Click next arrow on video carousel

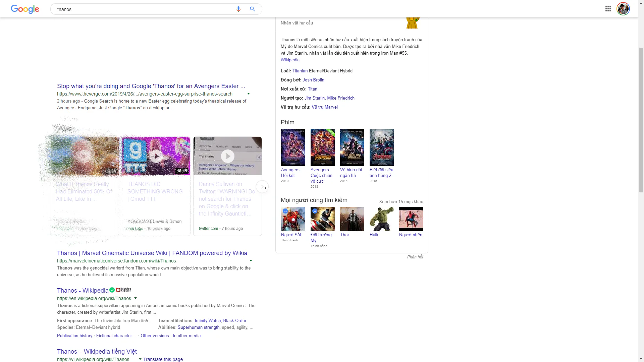(262, 187)
